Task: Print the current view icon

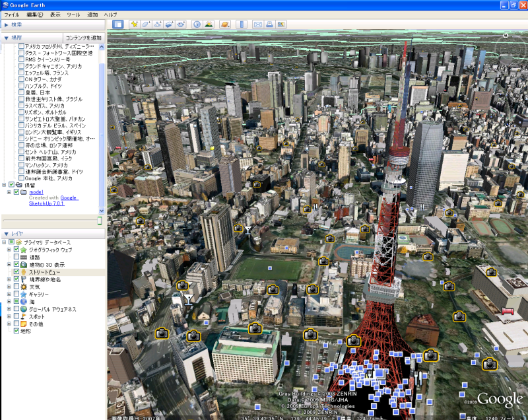Action: (x=269, y=24)
